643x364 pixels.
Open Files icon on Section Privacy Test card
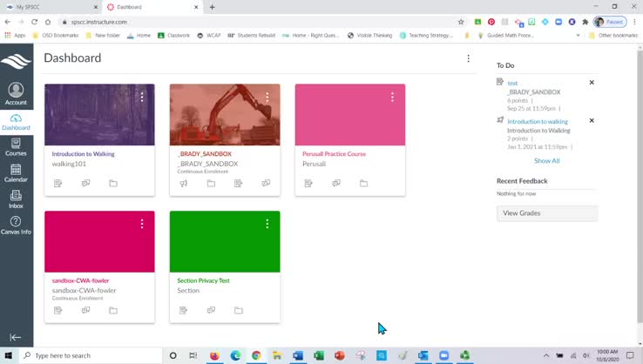click(239, 310)
